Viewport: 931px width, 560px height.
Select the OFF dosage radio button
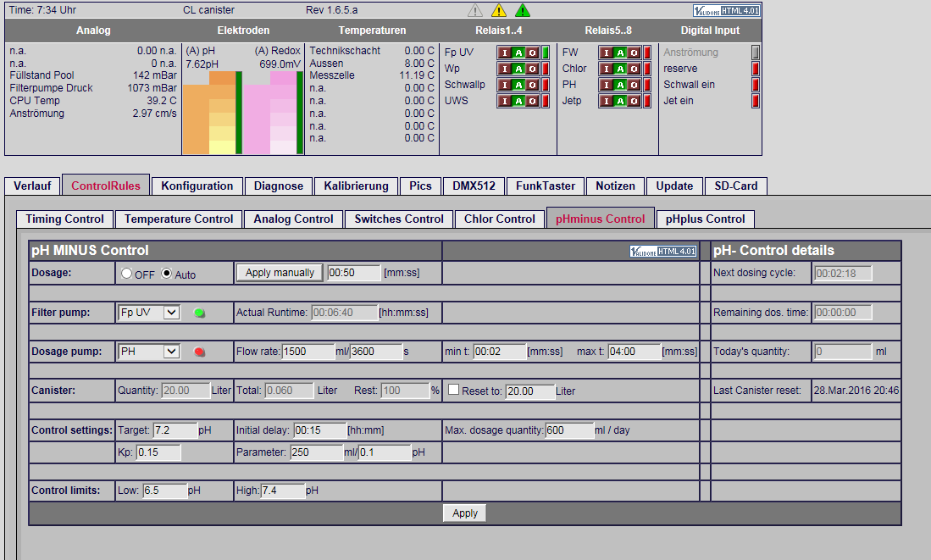coord(126,274)
